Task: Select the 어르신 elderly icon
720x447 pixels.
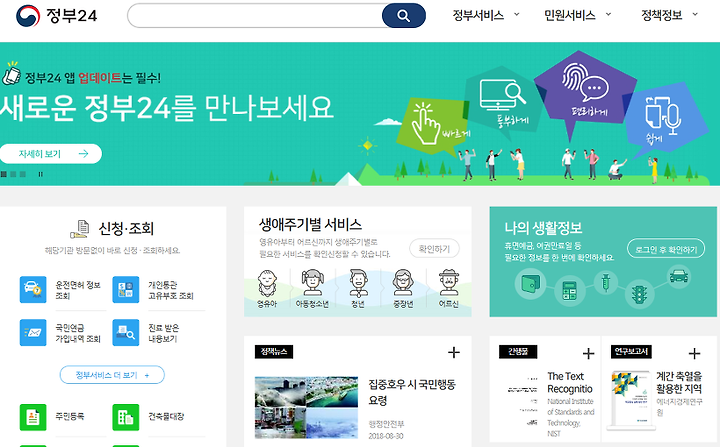Action: 449,283
